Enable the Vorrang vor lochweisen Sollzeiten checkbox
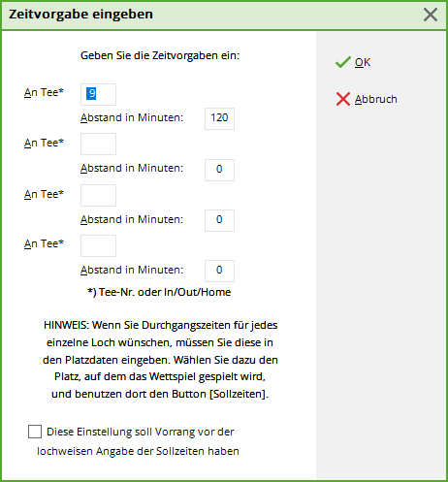This screenshot has width=448, height=482. coord(35,432)
